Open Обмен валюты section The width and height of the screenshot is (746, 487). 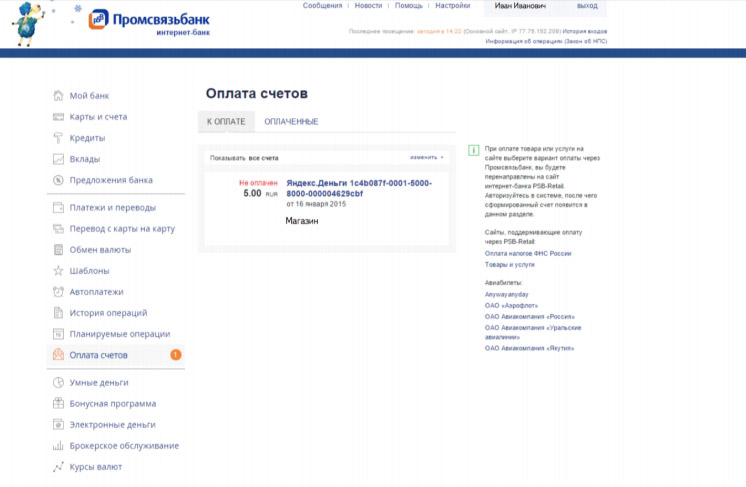pyautogui.click(x=100, y=250)
